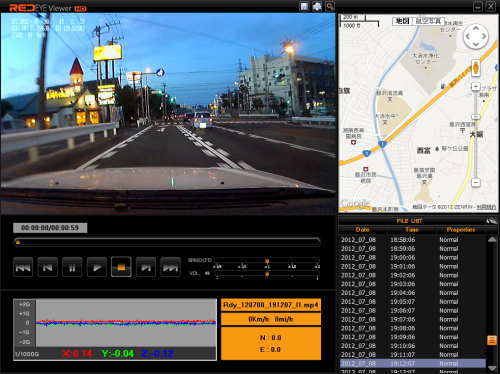Image resolution: width=500 pixels, height=374 pixels.
Task: Select the file recorded at 19:04:06
Action: [413, 293]
